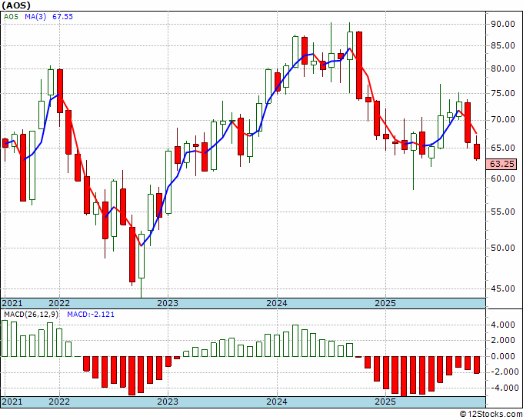Select 2025 on the price chart timeline
The image size is (523, 420).
pos(385,303)
